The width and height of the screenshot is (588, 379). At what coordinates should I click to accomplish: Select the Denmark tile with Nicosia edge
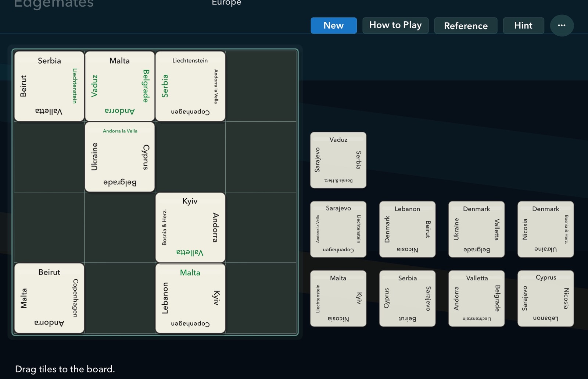click(545, 229)
